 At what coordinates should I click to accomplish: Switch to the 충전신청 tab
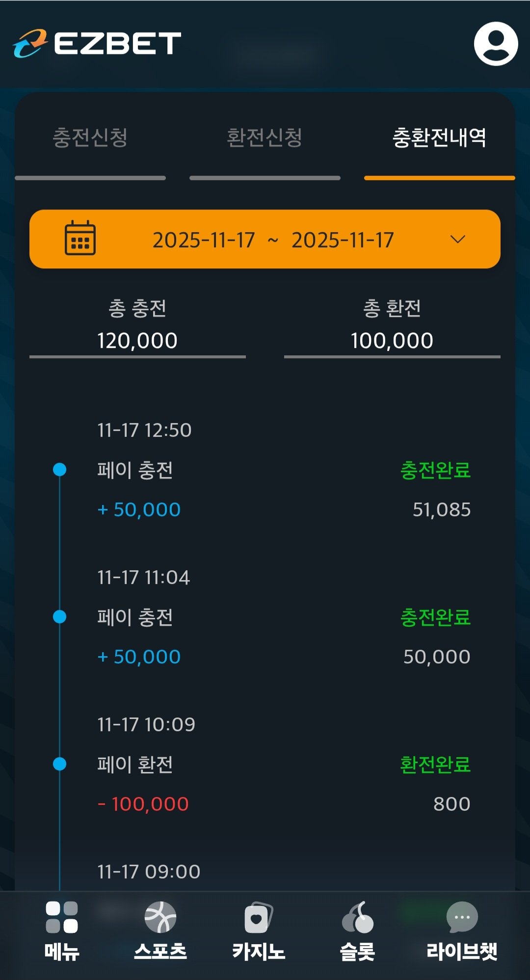(x=90, y=137)
